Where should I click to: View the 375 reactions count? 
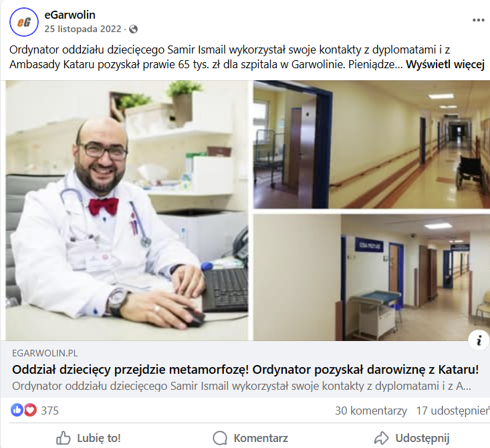[x=49, y=411]
